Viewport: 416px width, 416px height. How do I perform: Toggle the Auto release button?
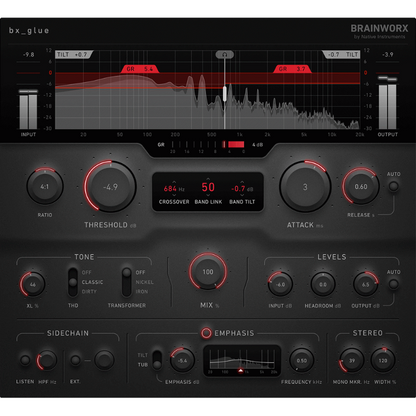click(x=394, y=186)
